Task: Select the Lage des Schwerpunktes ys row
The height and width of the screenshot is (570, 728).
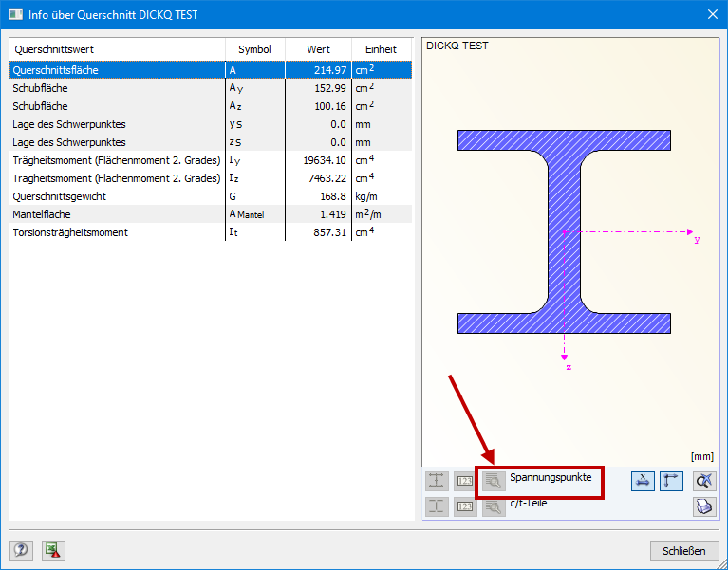Action: [x=211, y=124]
